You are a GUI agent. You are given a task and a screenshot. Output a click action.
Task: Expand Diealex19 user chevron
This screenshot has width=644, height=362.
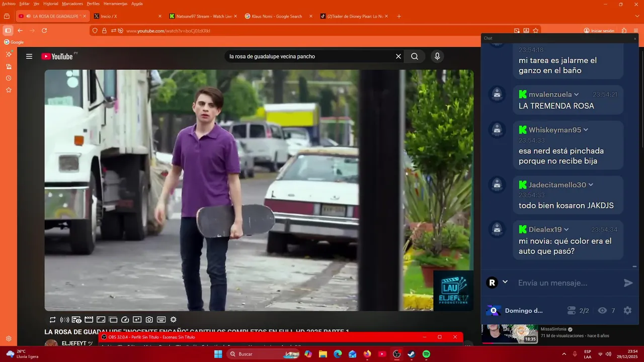tap(566, 230)
